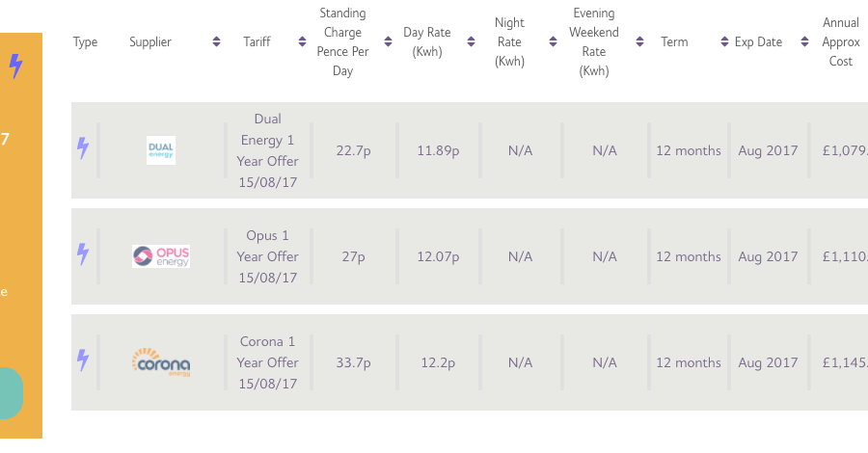
Task: Click the Opus Energy supplier logo
Action: point(161,256)
